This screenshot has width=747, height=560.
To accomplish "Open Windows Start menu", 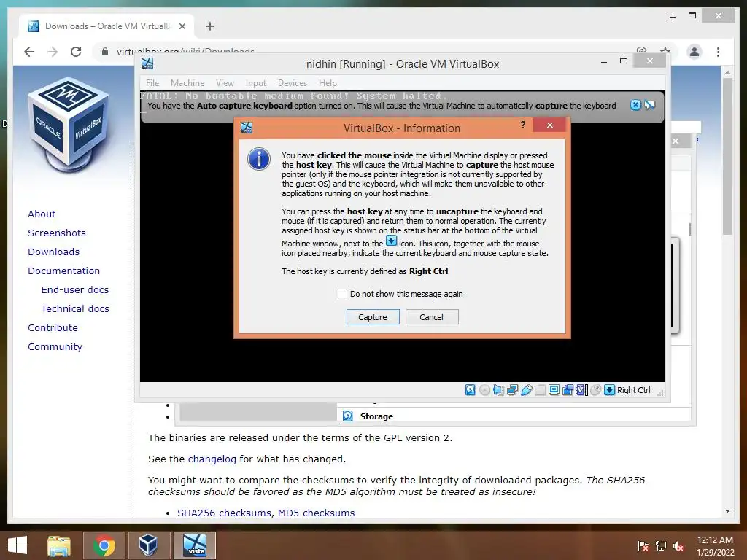I will (18, 545).
